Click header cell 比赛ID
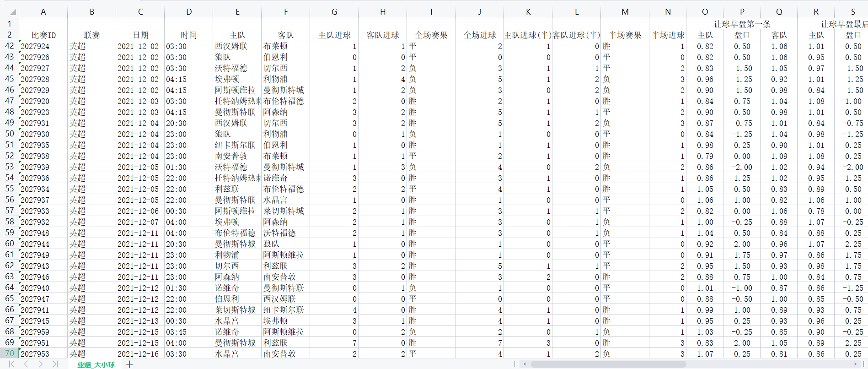 tap(43, 35)
